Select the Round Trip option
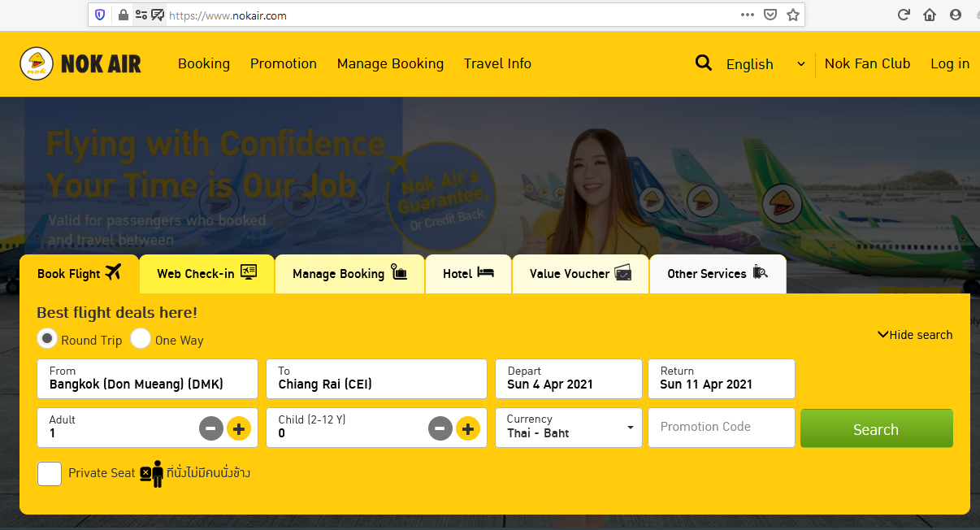 [x=47, y=338]
